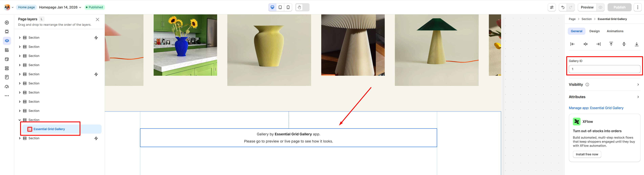The image size is (644, 175).
Task: Open the Homepage Jan 14, 2026 dropdown
Action: click(60, 7)
